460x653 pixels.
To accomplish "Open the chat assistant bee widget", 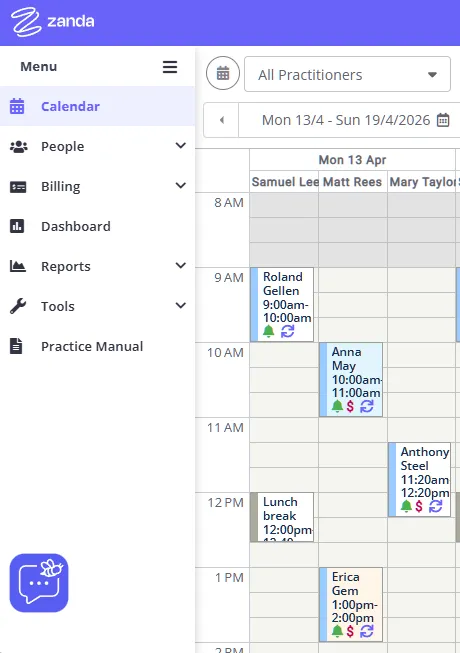I will 39,583.
